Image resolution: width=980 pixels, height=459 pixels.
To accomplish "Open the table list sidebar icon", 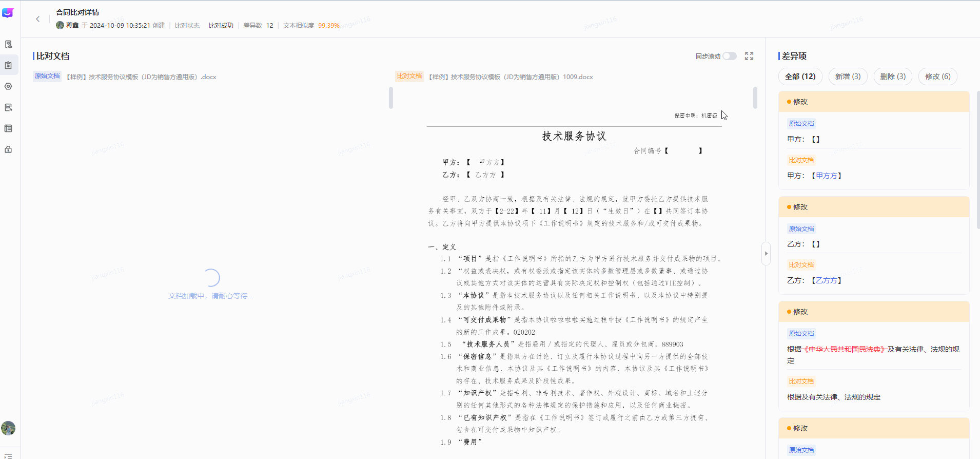I will (x=8, y=128).
